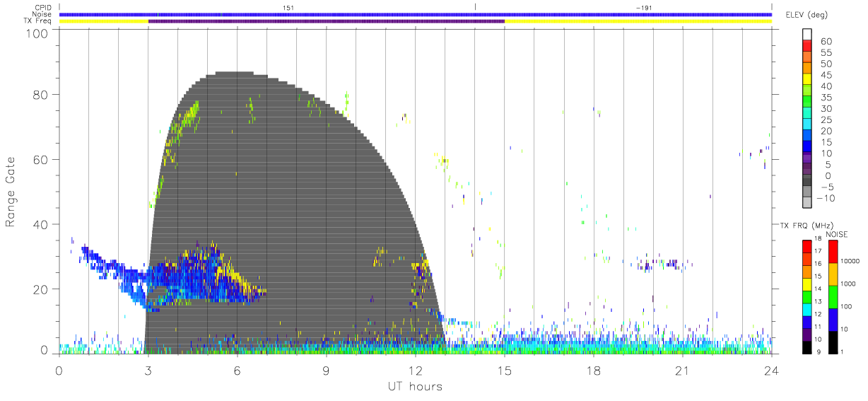
Task: Click the white top swatch of ELEV colorbar
Action: point(807,34)
